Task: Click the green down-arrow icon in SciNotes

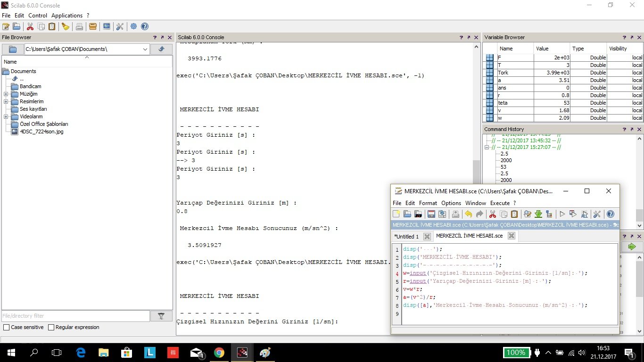Action: (x=538, y=214)
